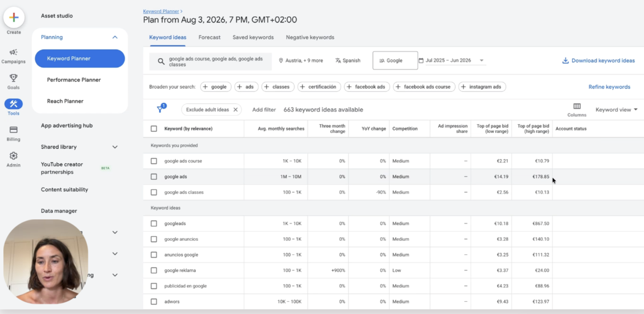Open the date range dropdown arrow
The height and width of the screenshot is (314, 644).
[482, 61]
